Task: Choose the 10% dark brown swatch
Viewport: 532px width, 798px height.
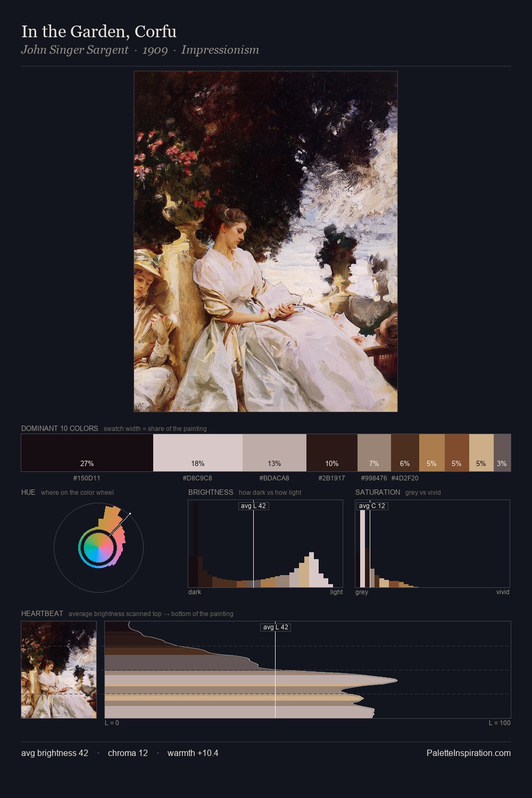Action: tap(332, 453)
